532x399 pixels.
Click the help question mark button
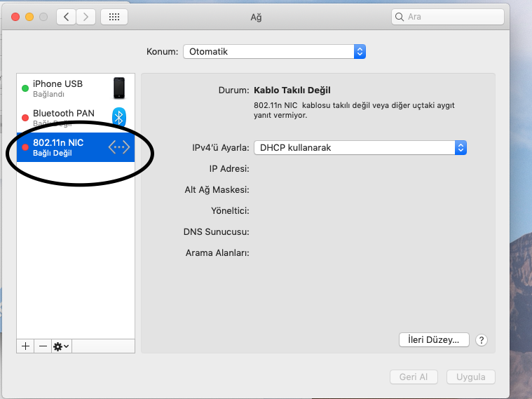tap(482, 340)
